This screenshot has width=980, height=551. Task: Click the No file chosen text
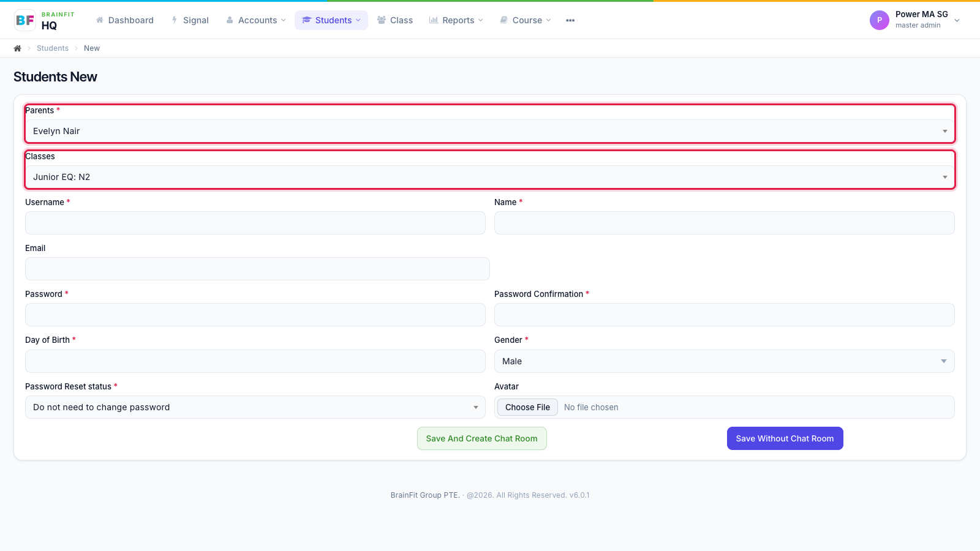pyautogui.click(x=591, y=407)
